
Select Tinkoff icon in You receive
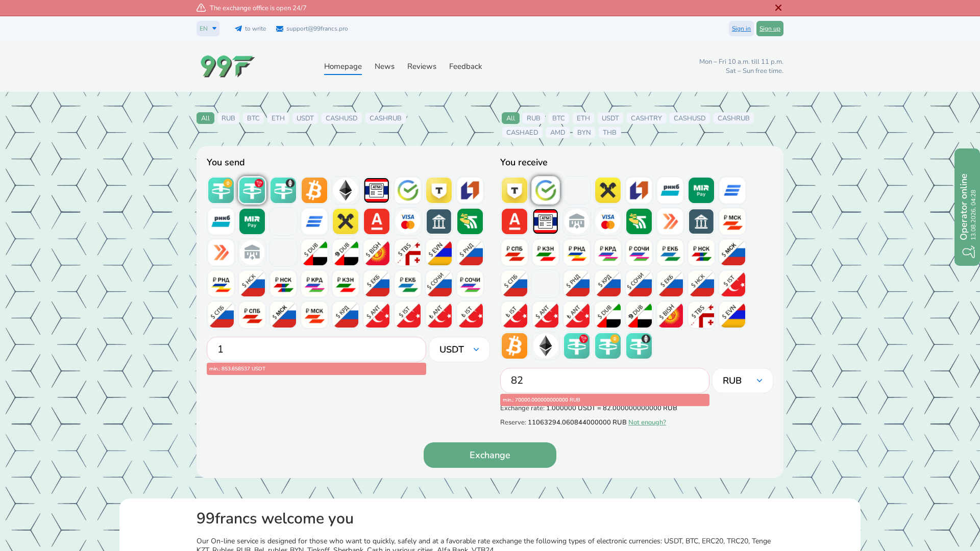click(x=514, y=190)
